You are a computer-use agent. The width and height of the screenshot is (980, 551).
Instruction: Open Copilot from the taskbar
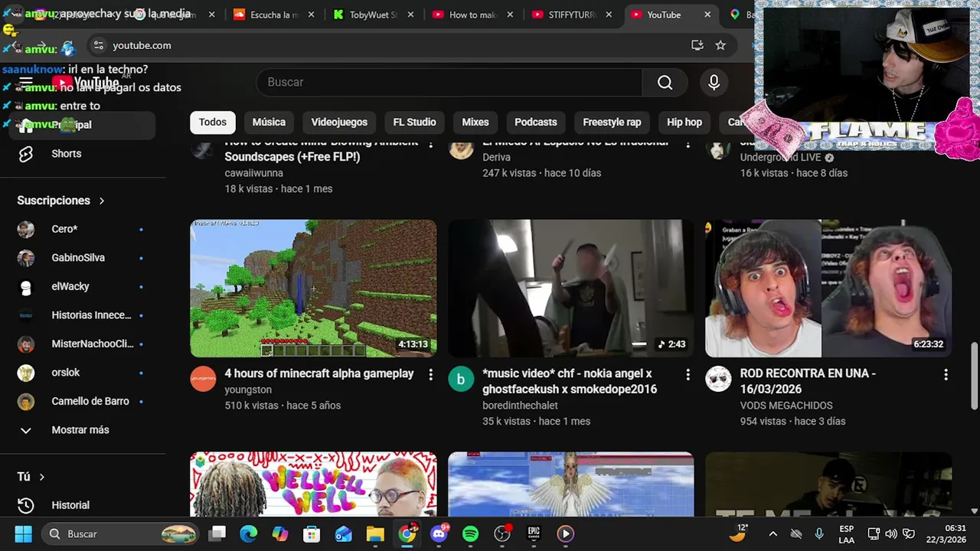280,533
